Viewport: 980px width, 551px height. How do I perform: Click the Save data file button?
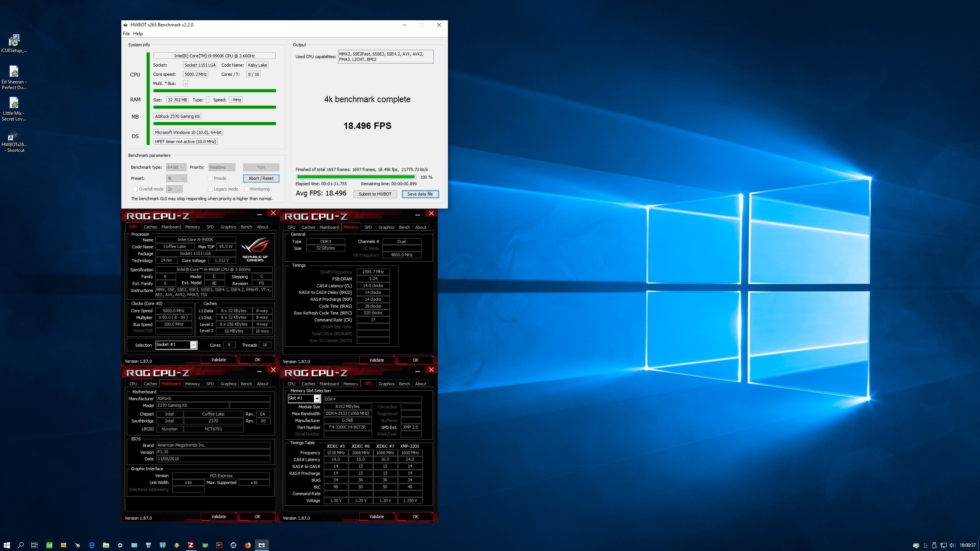point(420,194)
